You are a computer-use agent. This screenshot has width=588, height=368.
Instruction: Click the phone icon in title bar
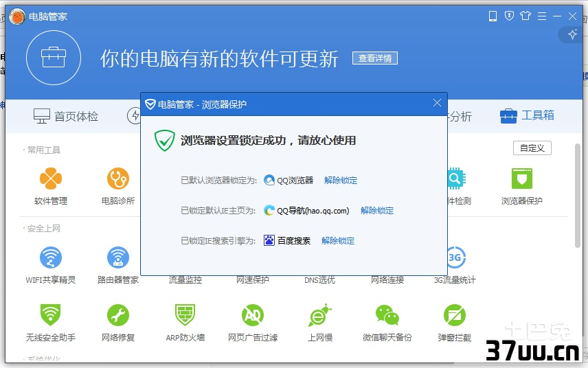pyautogui.click(x=493, y=16)
